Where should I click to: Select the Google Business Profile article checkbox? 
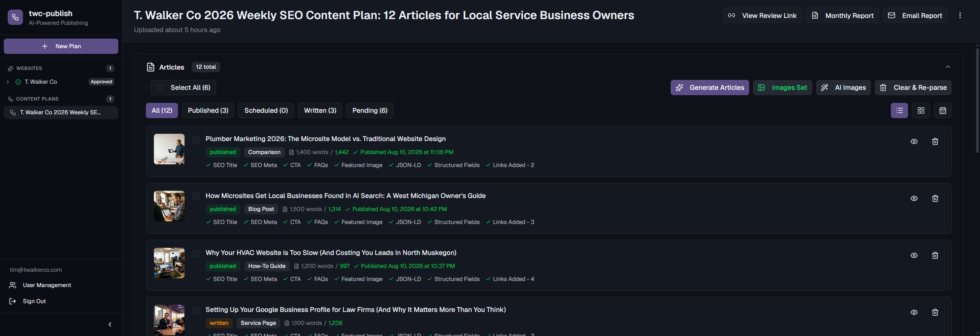tap(196, 310)
